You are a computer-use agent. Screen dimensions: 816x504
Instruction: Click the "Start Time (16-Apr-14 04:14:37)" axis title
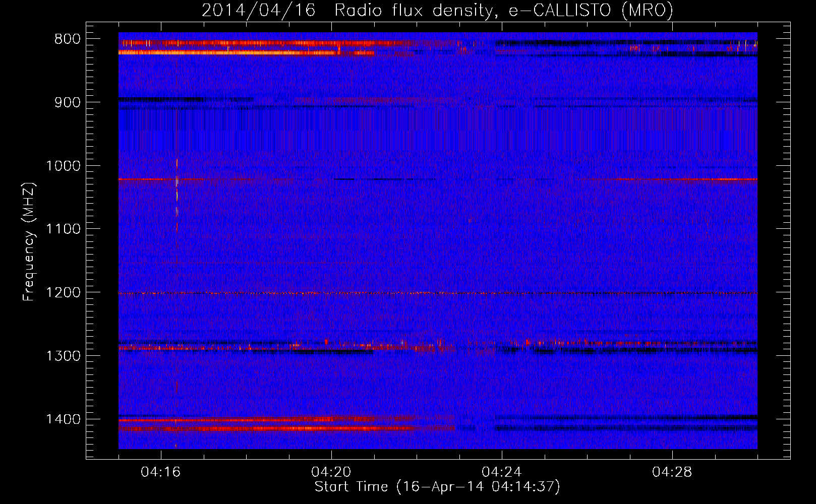click(x=437, y=487)
